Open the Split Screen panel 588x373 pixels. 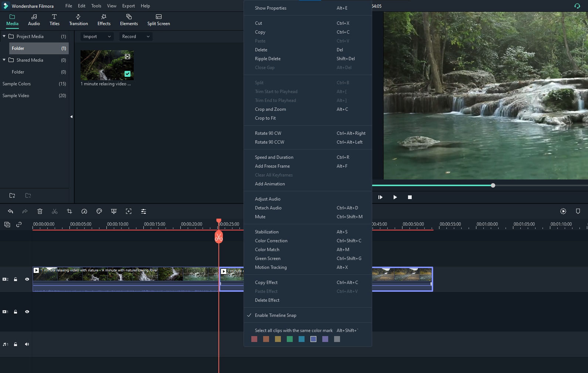[159, 20]
